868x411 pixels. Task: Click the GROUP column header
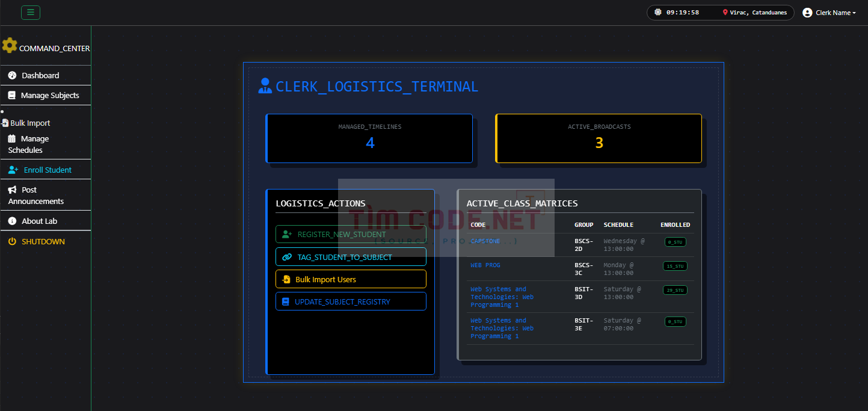[583, 224]
